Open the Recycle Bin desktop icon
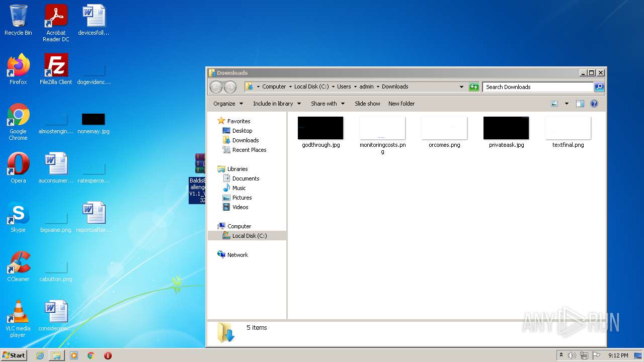 pos(18,20)
